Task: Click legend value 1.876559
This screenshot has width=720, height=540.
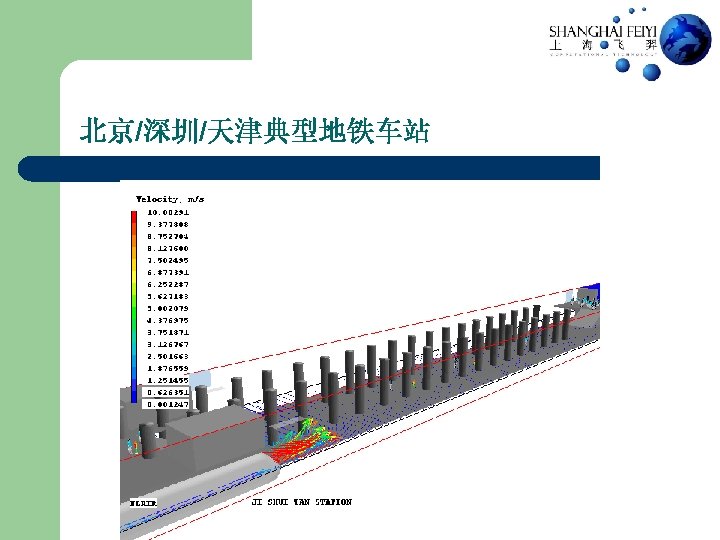Action: pos(168,368)
